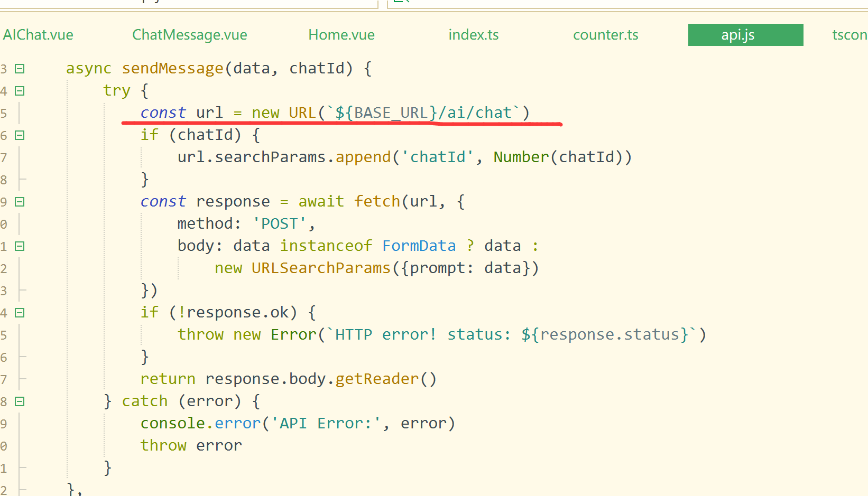Collapse the async sendMessage function fold
The image size is (868, 496).
[20, 69]
